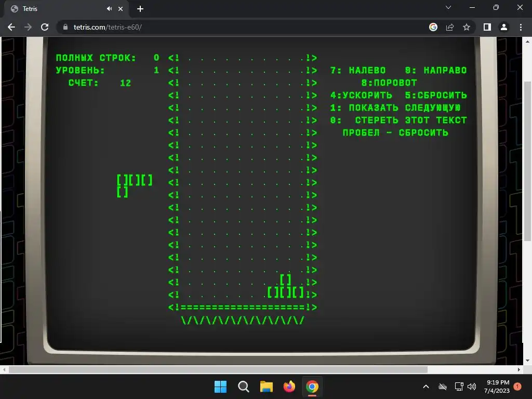Image resolution: width=532 pixels, height=399 pixels.
Task: Reload the Tetris page
Action: coord(45,27)
